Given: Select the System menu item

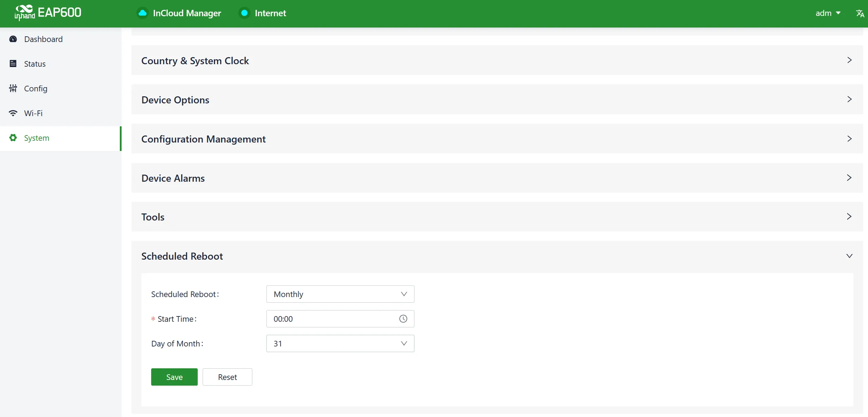Looking at the screenshot, I should [61, 138].
